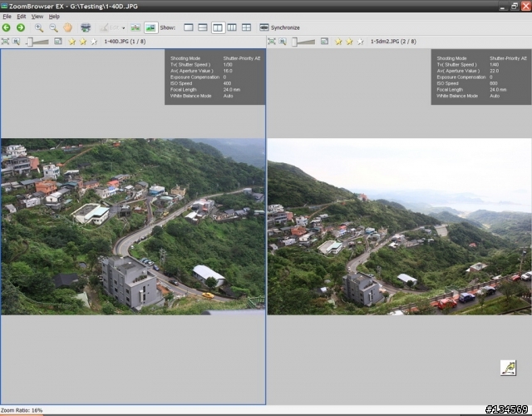Click Aperture Value 22.0 in right info

click(x=495, y=71)
